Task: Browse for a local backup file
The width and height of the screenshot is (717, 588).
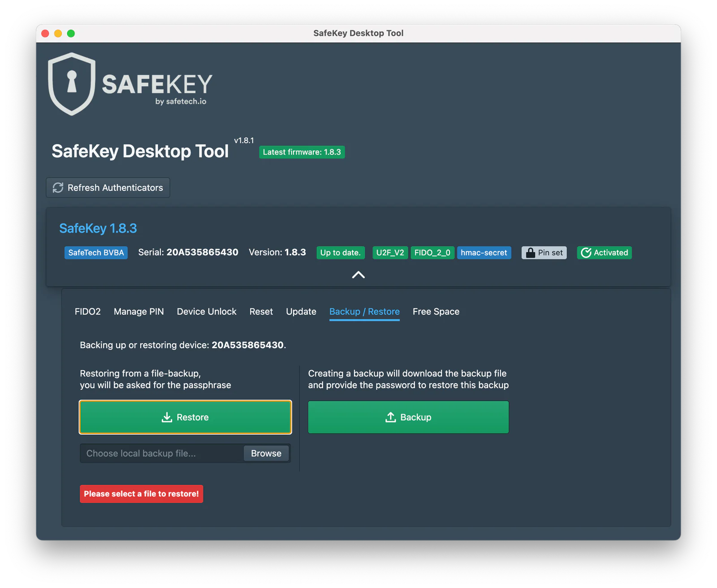Action: click(x=266, y=454)
